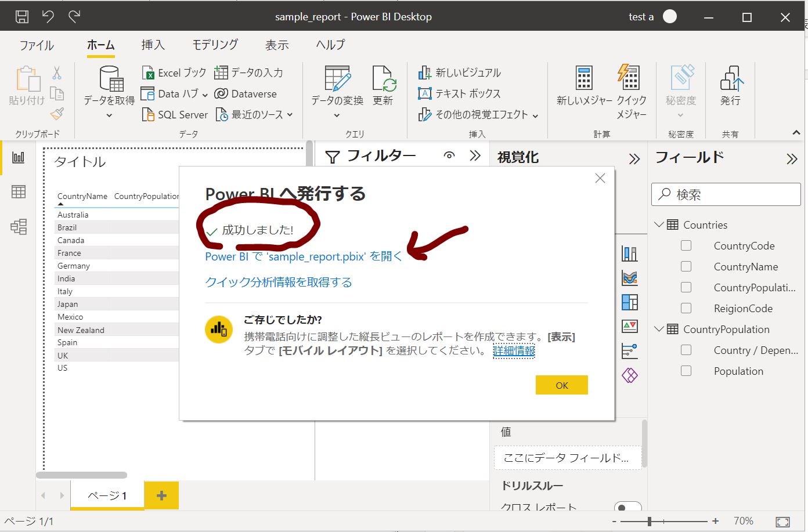Select the 表示 ribbon tab
This screenshot has height=532, width=808.
[x=277, y=45]
